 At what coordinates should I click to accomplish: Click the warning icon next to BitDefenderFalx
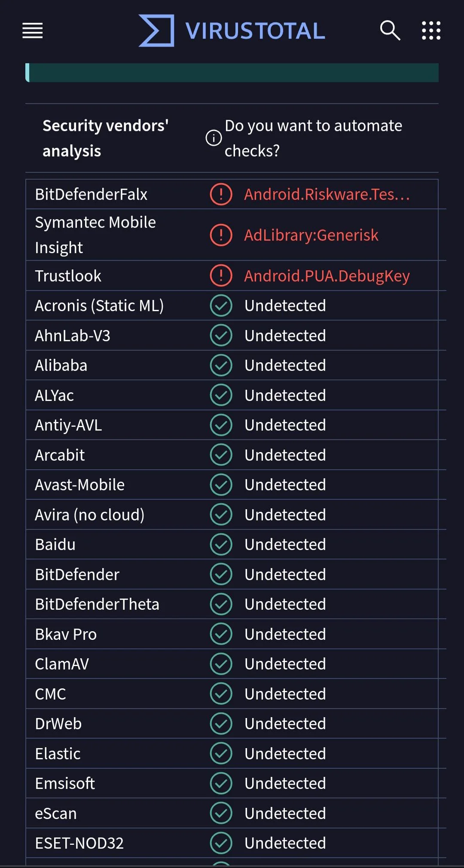(x=220, y=194)
